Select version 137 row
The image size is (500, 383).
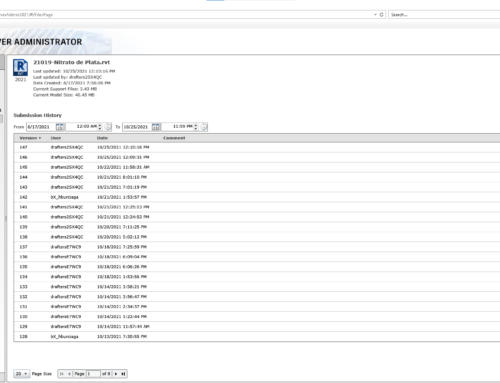tap(257, 247)
